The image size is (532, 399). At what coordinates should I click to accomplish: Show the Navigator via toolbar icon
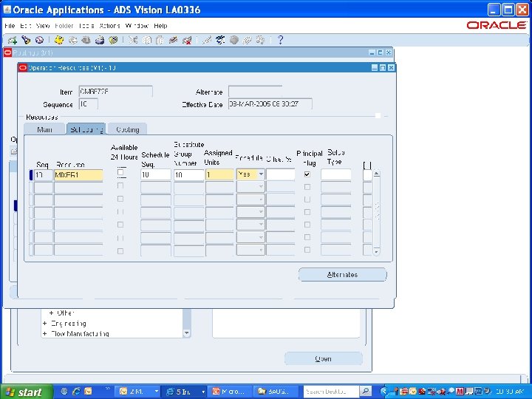[39, 40]
